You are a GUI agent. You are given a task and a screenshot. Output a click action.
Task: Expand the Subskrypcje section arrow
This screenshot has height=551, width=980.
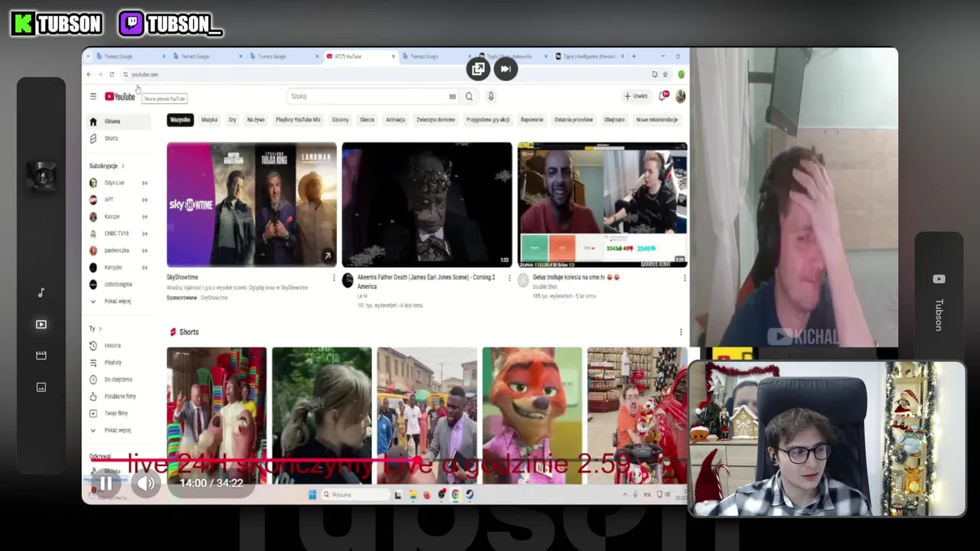[x=122, y=166]
